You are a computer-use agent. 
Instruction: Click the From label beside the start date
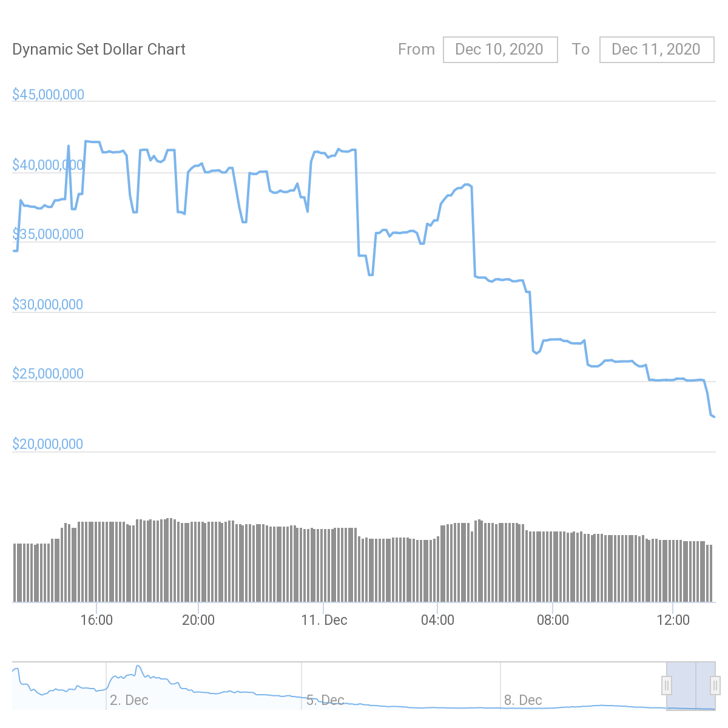click(x=416, y=49)
